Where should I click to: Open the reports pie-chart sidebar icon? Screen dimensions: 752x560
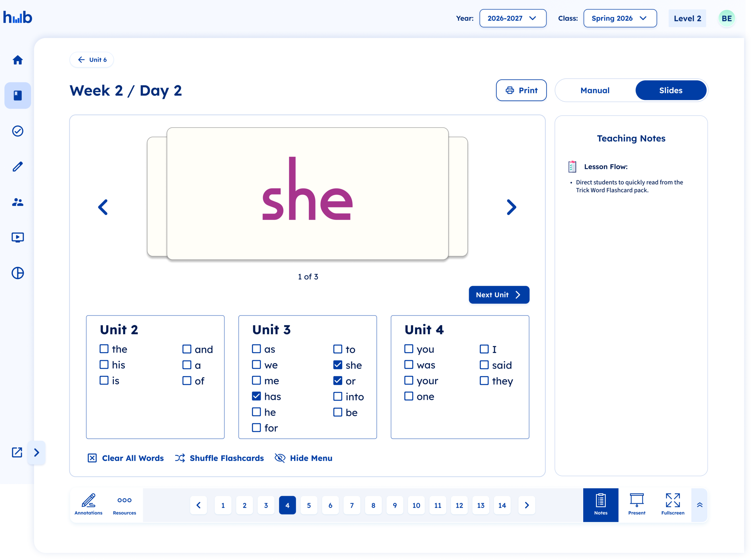[18, 273]
